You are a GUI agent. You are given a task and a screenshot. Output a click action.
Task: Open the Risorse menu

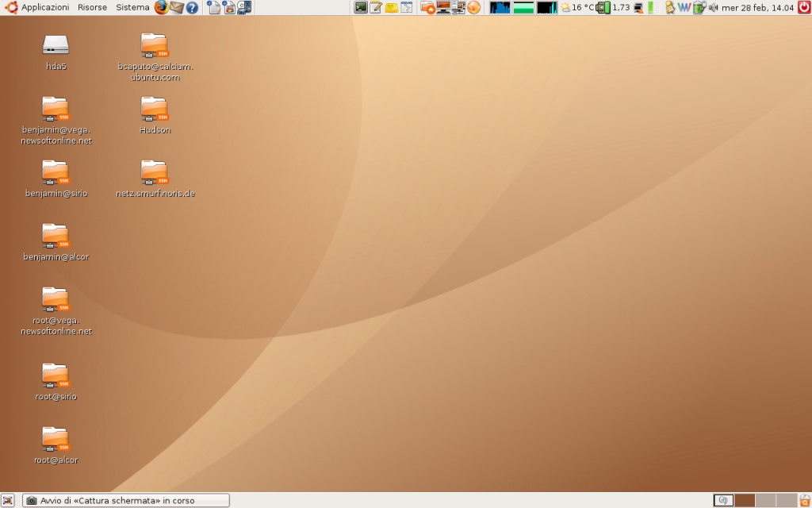(x=92, y=7)
